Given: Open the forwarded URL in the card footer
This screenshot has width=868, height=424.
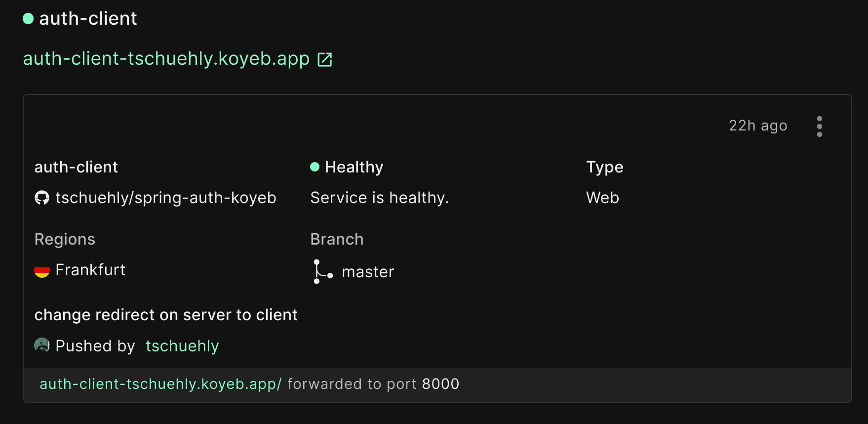Looking at the screenshot, I should 160,384.
